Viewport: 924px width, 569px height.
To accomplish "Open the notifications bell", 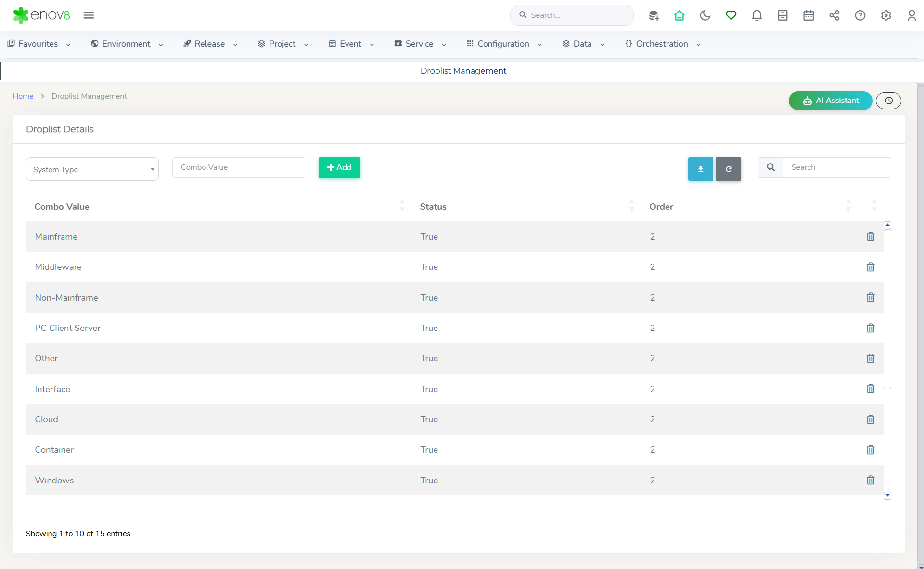I will [x=757, y=15].
